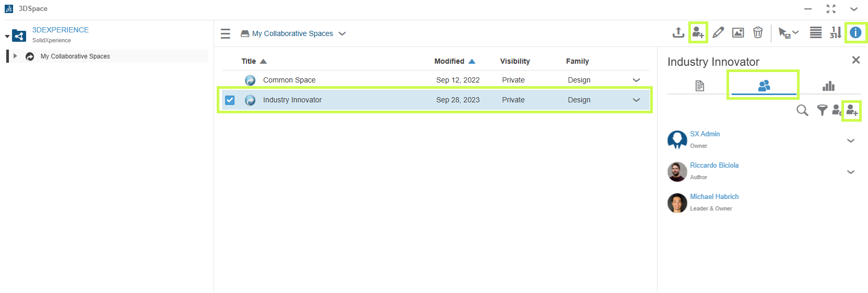Sort the list by the Title column header
Image resolution: width=868 pixels, height=293 pixels.
[249, 61]
